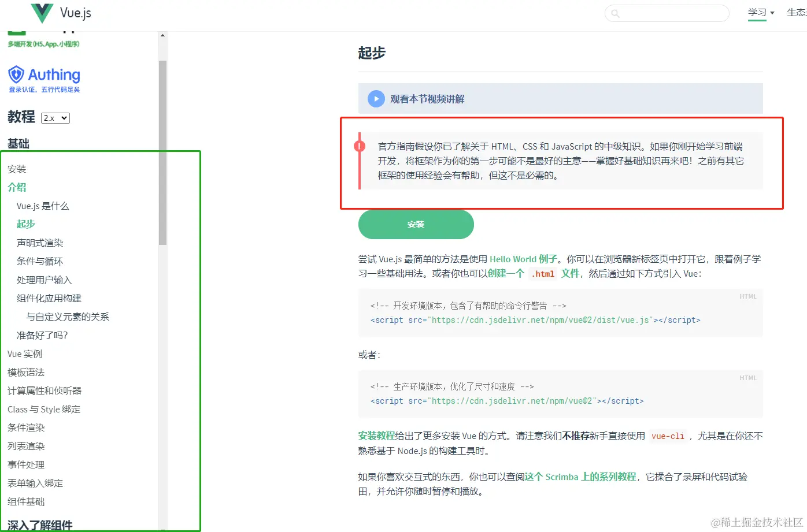
Task: Open 计算属性和侦听器 in the sidebar
Action: 45,390
